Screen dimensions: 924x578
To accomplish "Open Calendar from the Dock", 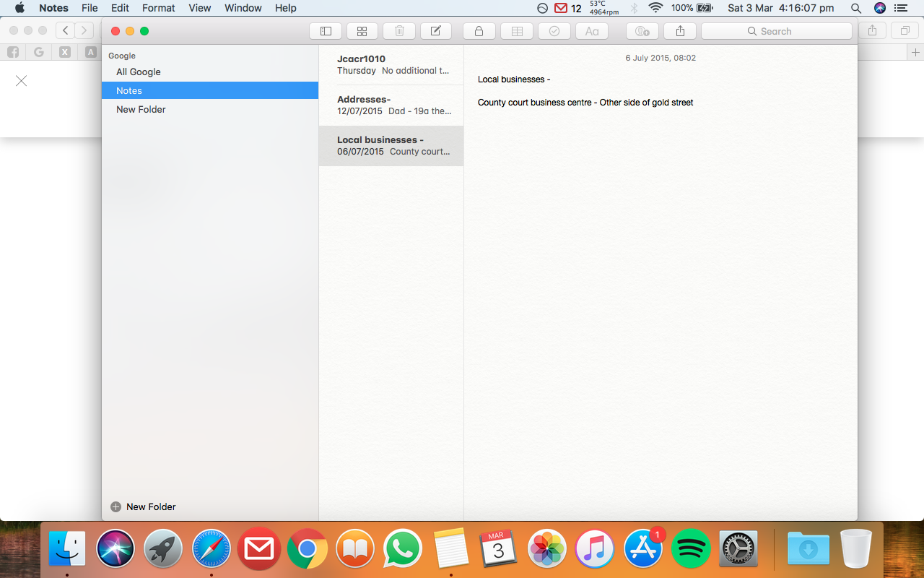I will point(499,548).
